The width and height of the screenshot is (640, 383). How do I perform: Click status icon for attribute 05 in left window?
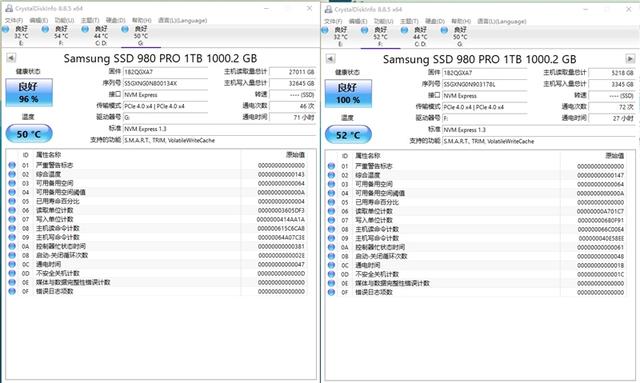12,201
